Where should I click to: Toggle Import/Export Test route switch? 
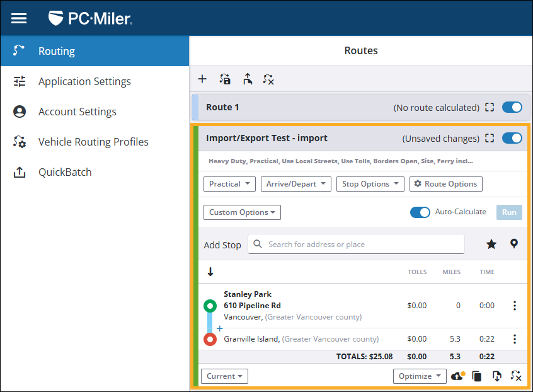pyautogui.click(x=512, y=138)
